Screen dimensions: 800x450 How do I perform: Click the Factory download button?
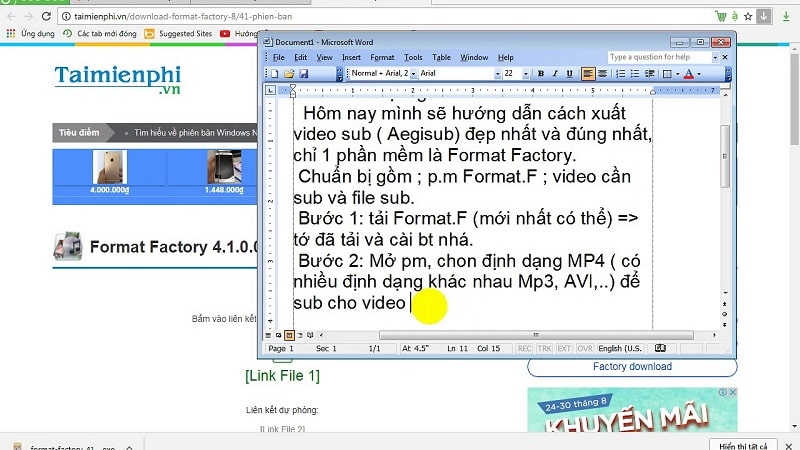(632, 367)
